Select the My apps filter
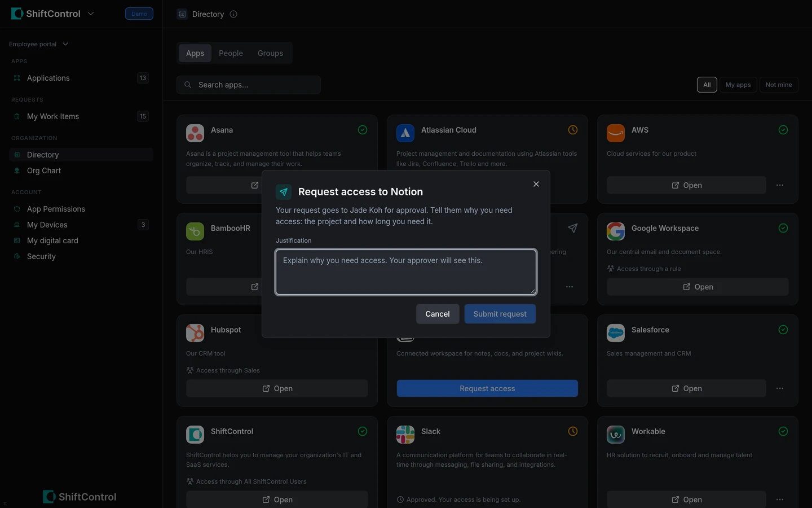 point(738,85)
